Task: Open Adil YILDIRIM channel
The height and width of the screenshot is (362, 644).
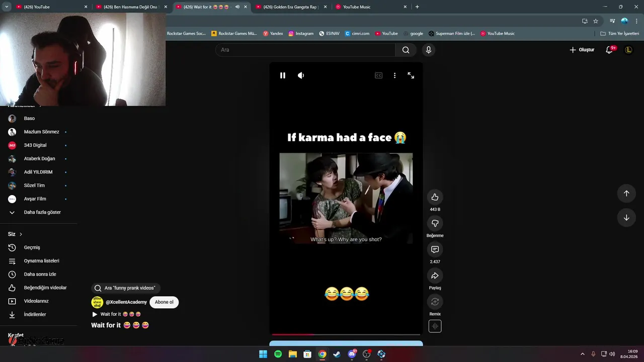Action: [x=38, y=172]
